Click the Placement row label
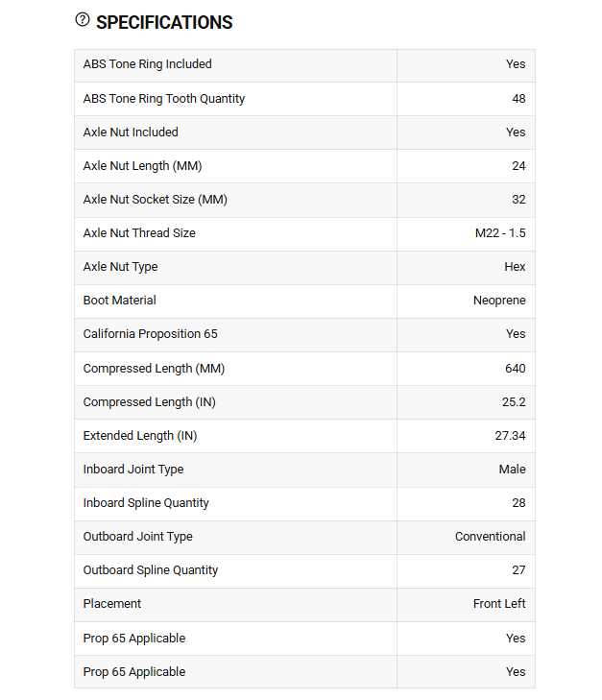This screenshot has width=602, height=700. pos(112,604)
